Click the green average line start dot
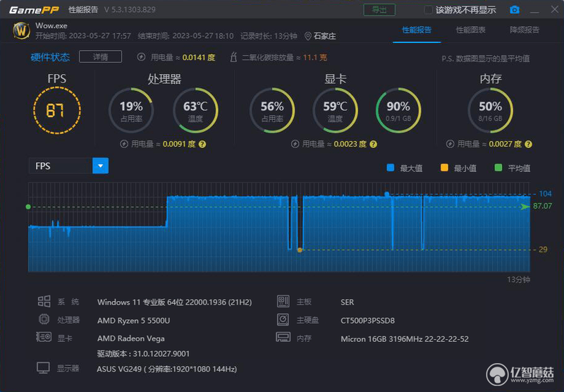 [28, 207]
